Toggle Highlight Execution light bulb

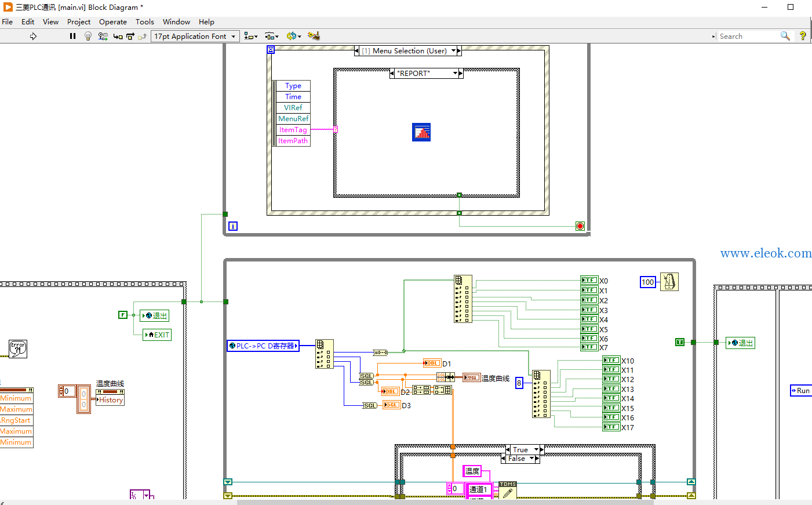[x=88, y=36]
